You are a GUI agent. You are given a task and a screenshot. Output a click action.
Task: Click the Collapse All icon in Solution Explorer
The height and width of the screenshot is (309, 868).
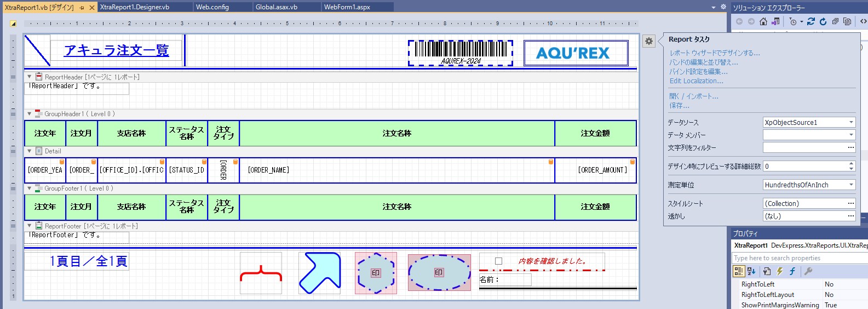click(835, 21)
